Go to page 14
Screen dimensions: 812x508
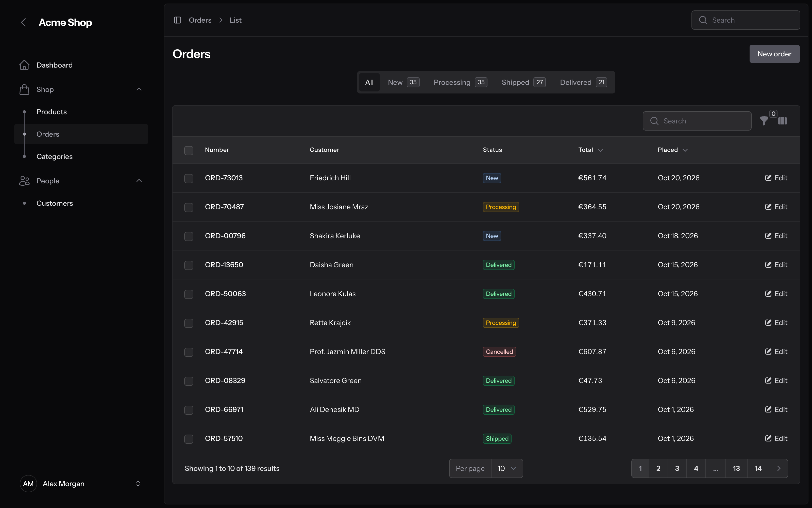(758, 468)
